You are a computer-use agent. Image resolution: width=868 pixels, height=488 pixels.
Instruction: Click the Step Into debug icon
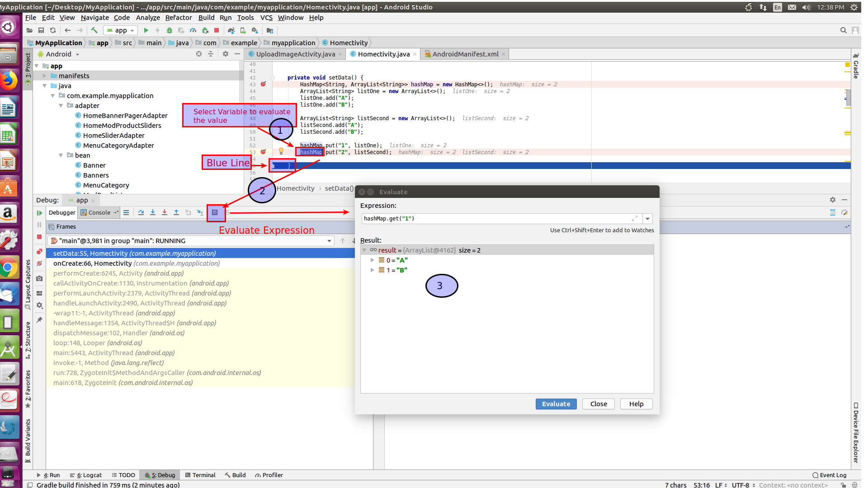[x=153, y=213]
